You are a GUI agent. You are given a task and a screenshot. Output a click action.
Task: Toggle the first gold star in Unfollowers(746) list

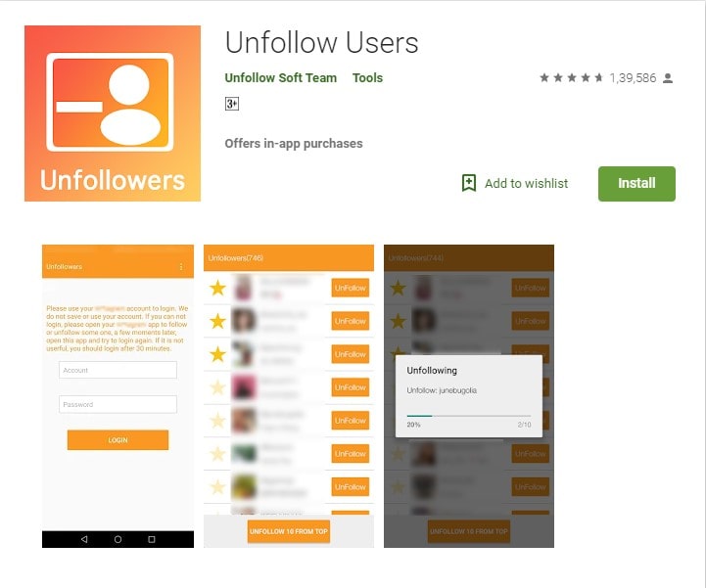218,288
